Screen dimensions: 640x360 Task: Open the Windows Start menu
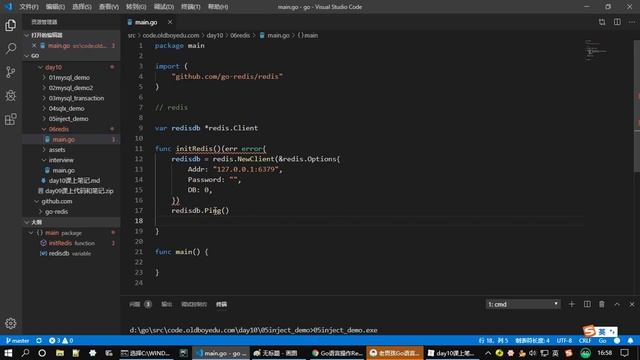coord(8,353)
